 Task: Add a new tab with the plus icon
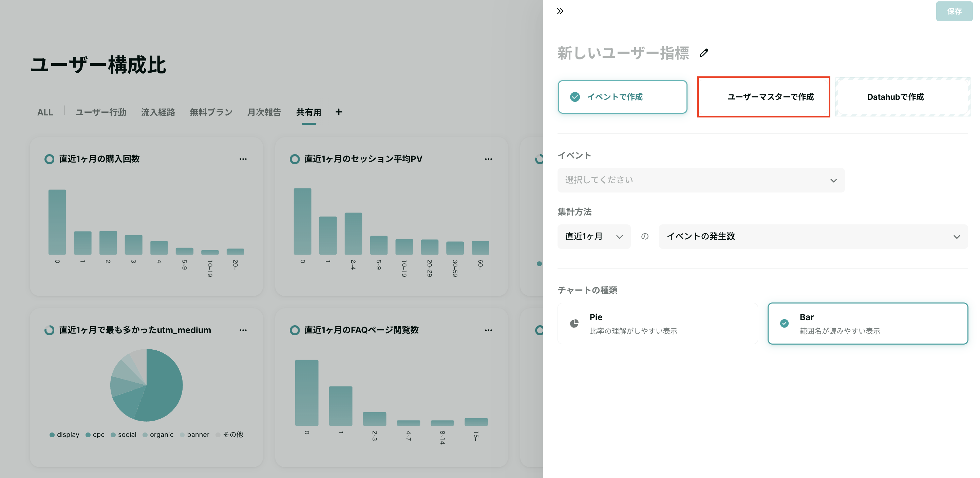[339, 112]
